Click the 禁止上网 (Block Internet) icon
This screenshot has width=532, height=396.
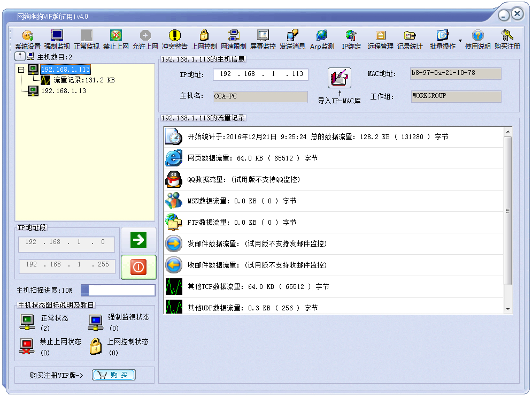[115, 39]
